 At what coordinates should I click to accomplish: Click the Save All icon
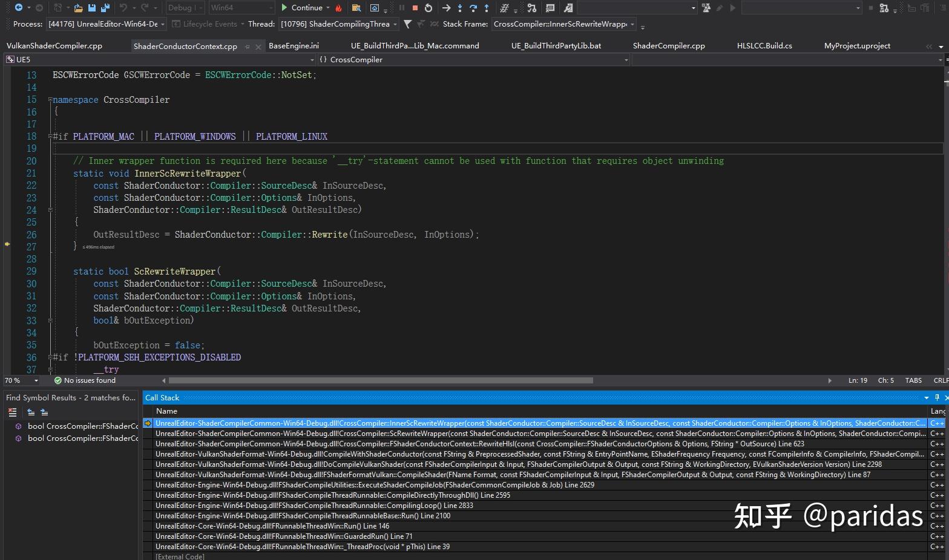105,8
